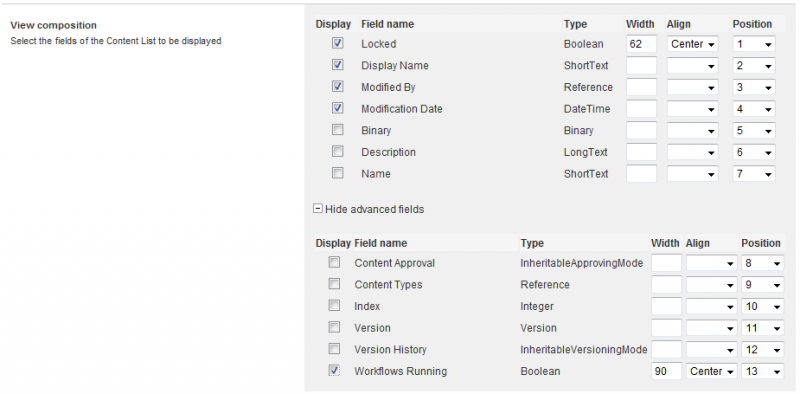
Task: Open Position dropdown for Content Types
Action: click(x=762, y=285)
